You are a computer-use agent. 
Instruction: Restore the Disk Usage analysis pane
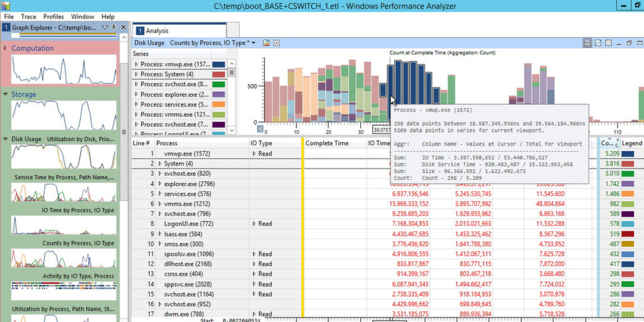pos(629,43)
